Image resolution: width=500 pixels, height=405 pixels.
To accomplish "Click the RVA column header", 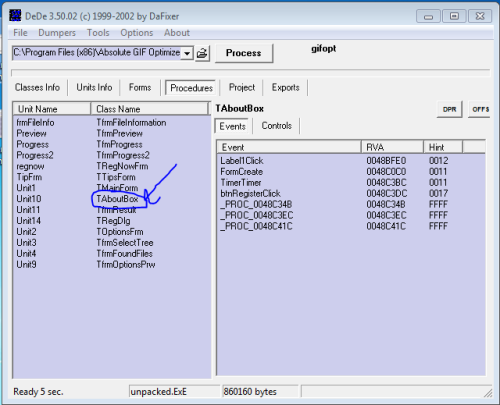I will [392, 147].
